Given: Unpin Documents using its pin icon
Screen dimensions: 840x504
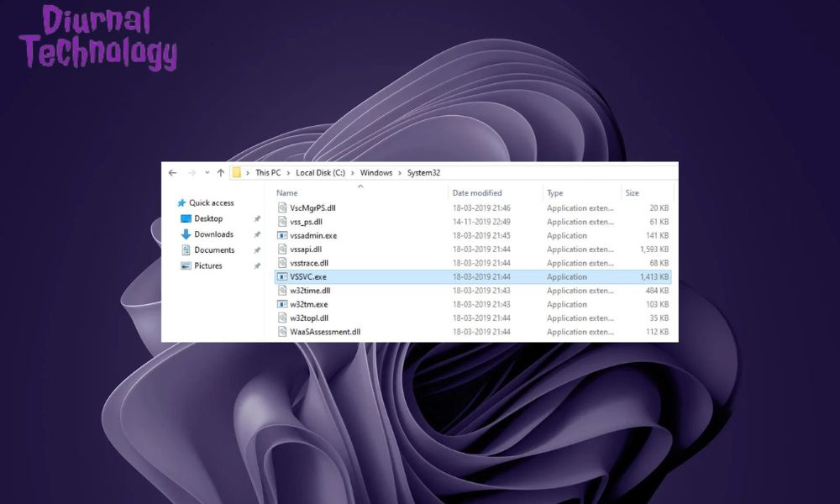Looking at the screenshot, I should [257, 250].
